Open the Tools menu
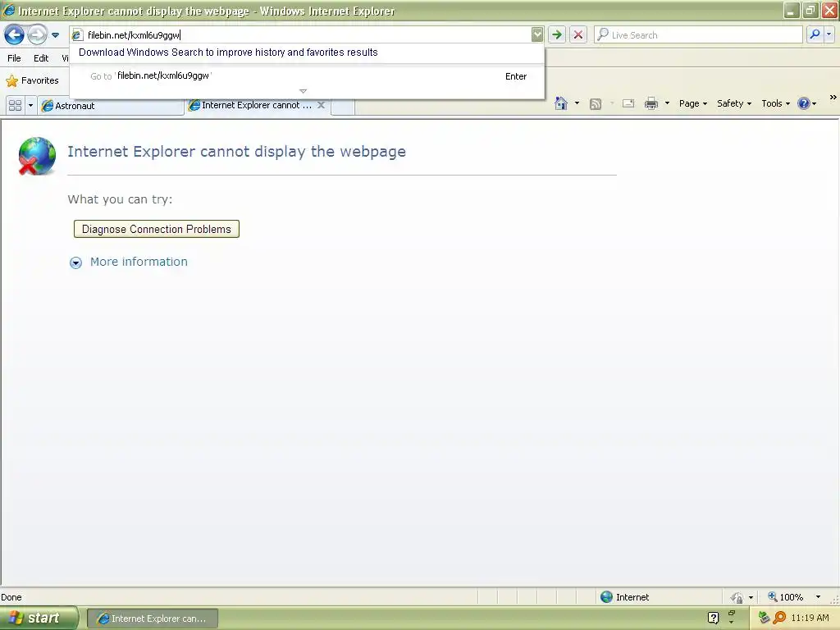The width and height of the screenshot is (840, 630). click(x=775, y=103)
